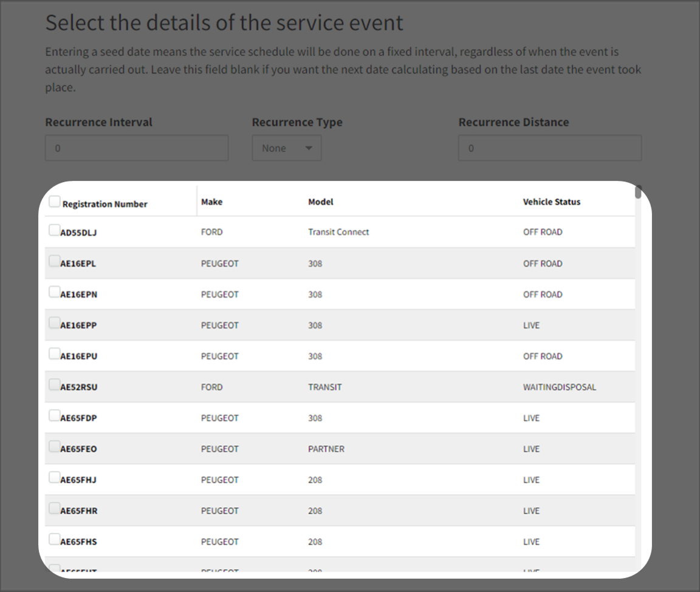Select AE65FHJ with its checkbox
700x592 pixels.
(x=54, y=478)
